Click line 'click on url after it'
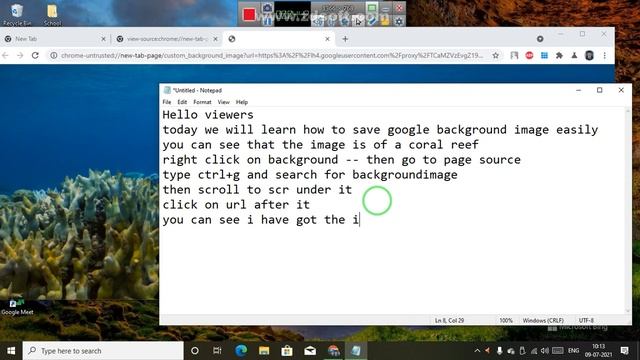 [236, 204]
